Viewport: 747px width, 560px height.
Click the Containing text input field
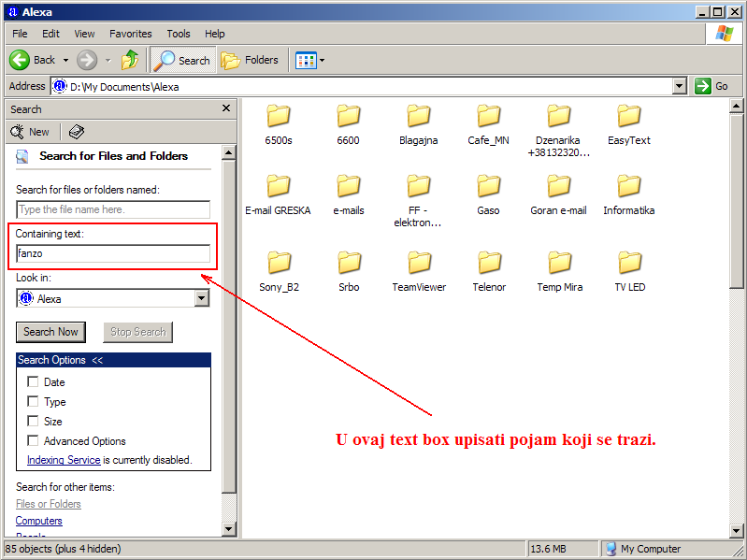point(113,253)
